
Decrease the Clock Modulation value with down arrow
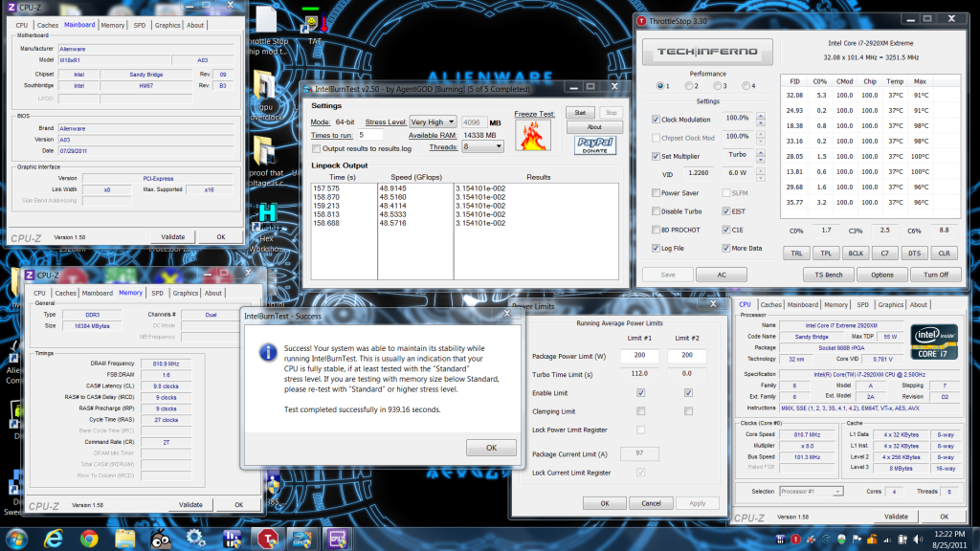click(761, 122)
